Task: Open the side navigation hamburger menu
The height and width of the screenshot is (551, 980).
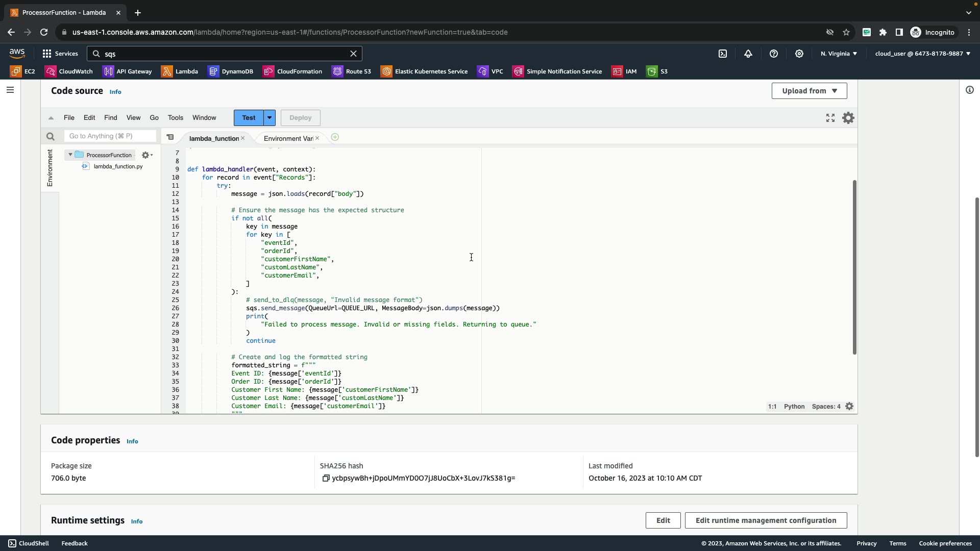Action: (10, 90)
